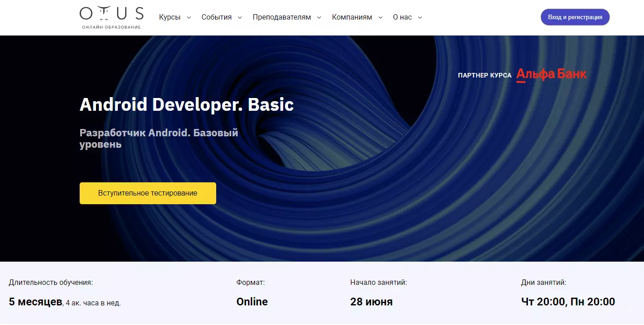This screenshot has height=325, width=644.
Task: Open the События menu
Action: [x=217, y=17]
